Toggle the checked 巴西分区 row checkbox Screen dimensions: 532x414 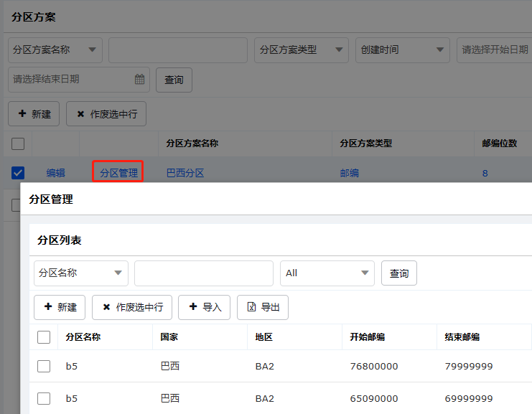tap(18, 173)
